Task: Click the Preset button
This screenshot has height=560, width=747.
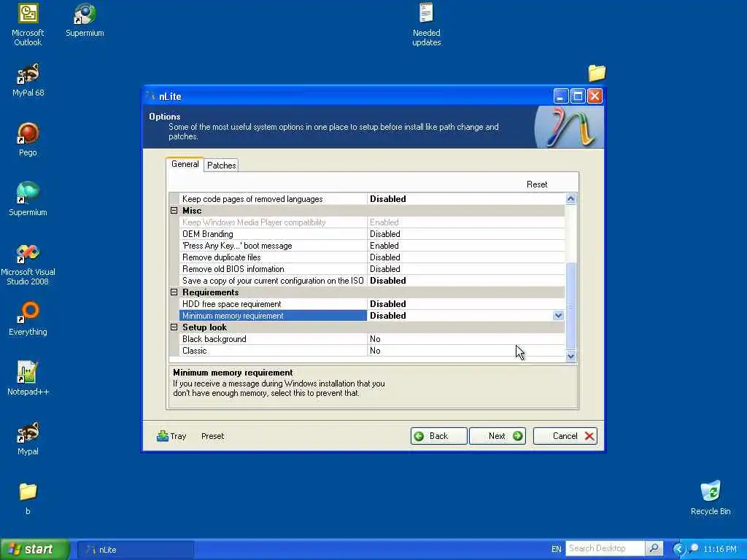Action: pos(212,436)
